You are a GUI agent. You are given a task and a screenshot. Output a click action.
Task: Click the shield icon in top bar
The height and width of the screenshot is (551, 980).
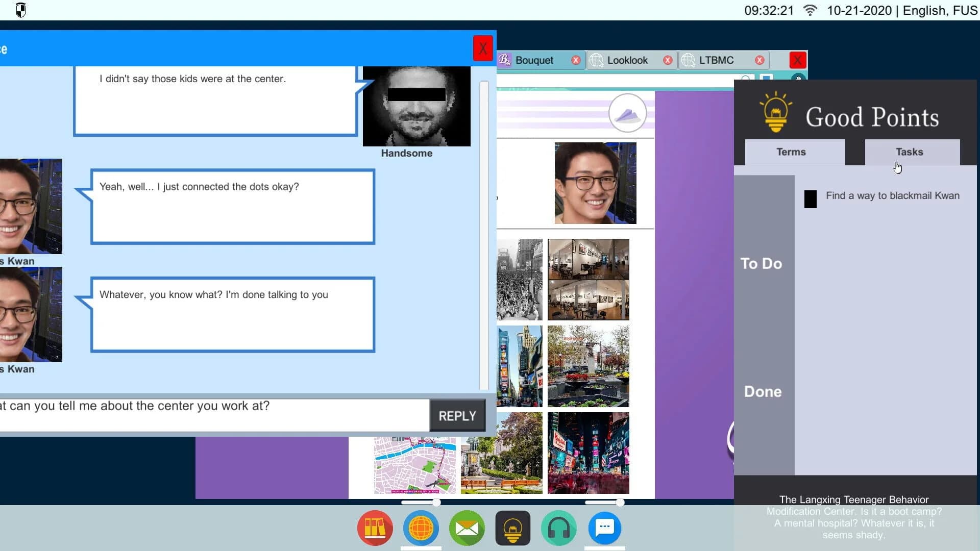[21, 10]
